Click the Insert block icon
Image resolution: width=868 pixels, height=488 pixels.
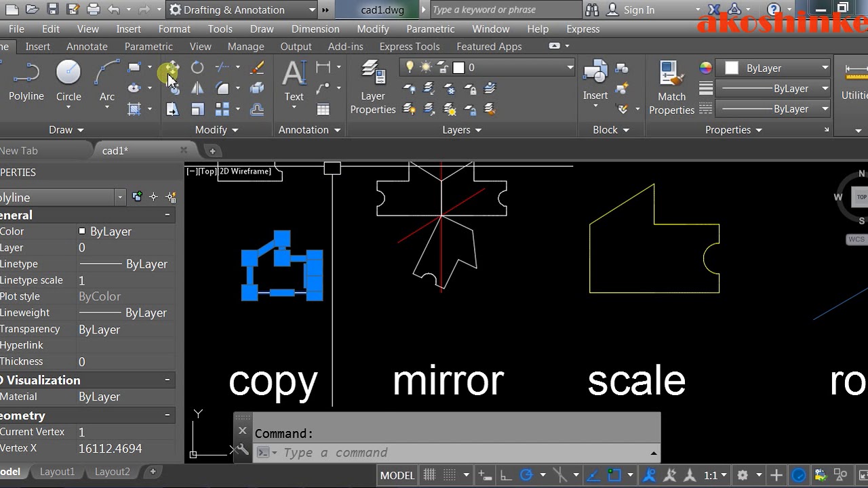(x=595, y=80)
